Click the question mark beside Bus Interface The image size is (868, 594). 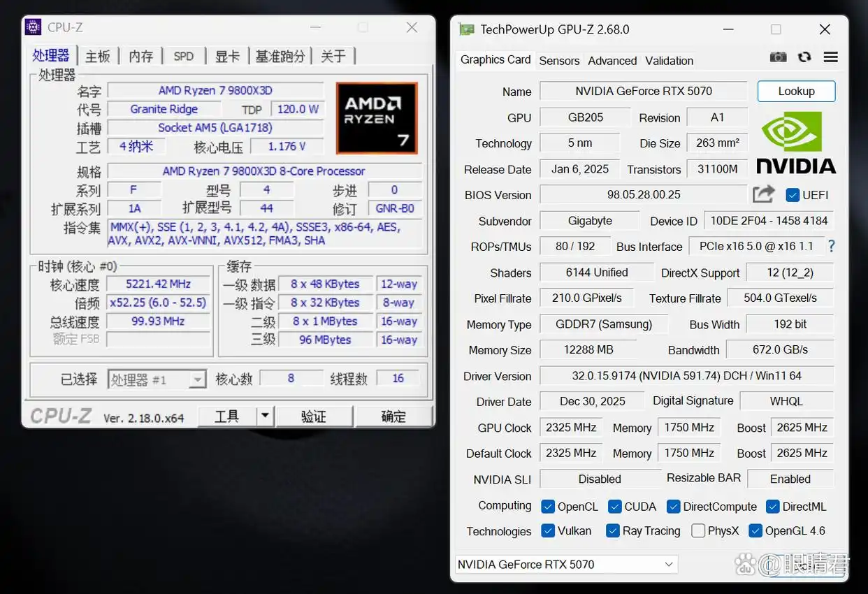(831, 246)
